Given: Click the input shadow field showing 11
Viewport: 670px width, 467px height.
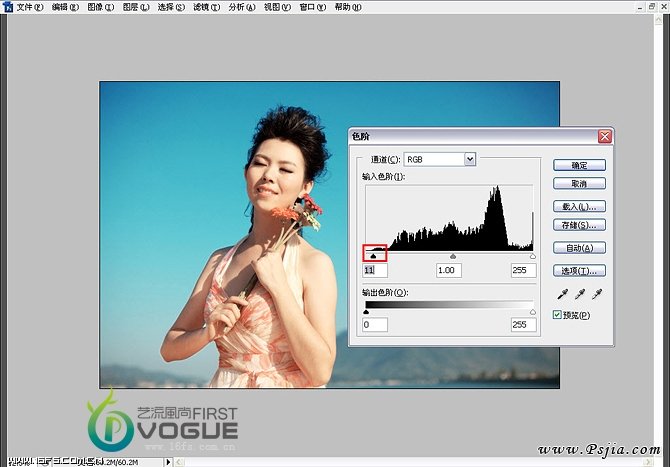Looking at the screenshot, I should coord(375,270).
